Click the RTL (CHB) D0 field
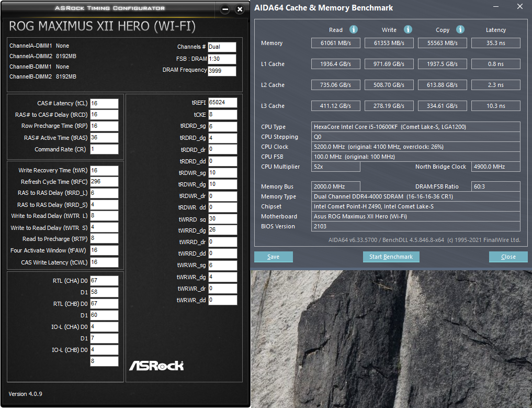Viewport: 532px width, 408px height. pyautogui.click(x=104, y=304)
